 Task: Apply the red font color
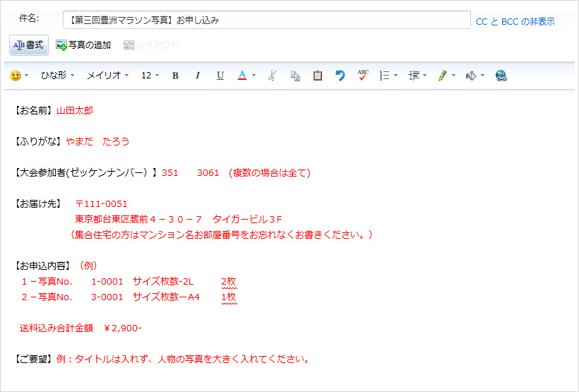click(x=242, y=76)
